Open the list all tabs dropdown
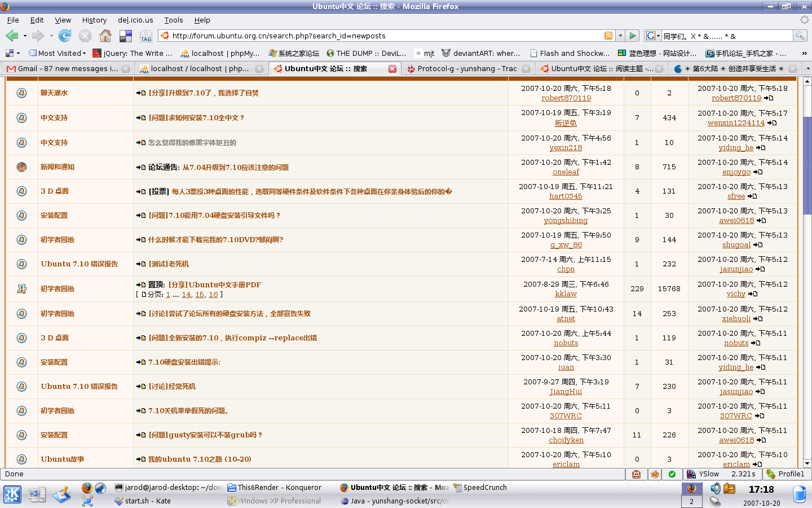Viewport: 812px width, 508px height. (807, 69)
